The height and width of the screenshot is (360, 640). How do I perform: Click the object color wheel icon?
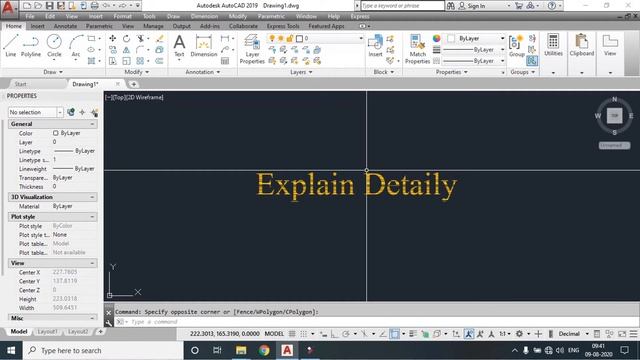tap(436, 38)
